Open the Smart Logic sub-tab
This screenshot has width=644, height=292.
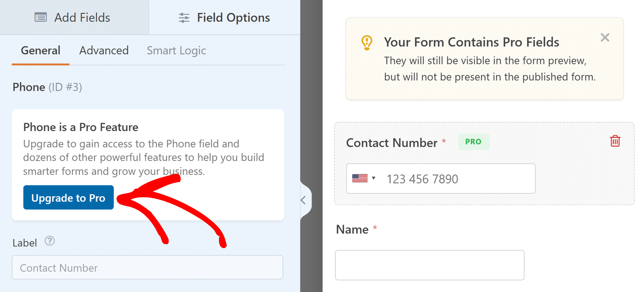click(x=176, y=50)
